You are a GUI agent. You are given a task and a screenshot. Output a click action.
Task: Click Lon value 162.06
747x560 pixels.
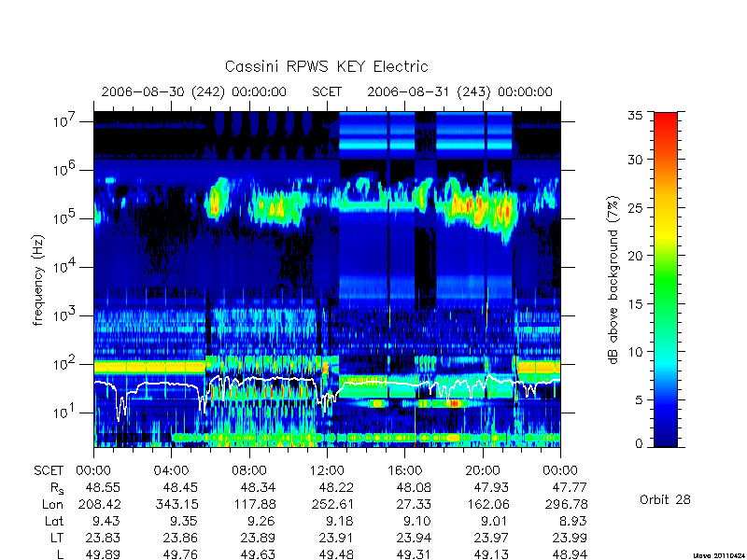[487, 504]
